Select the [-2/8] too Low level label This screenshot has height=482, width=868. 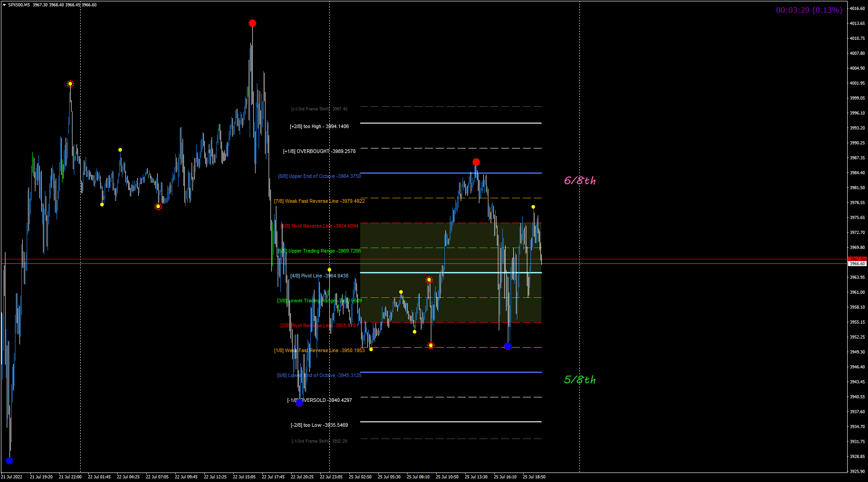(x=319, y=425)
